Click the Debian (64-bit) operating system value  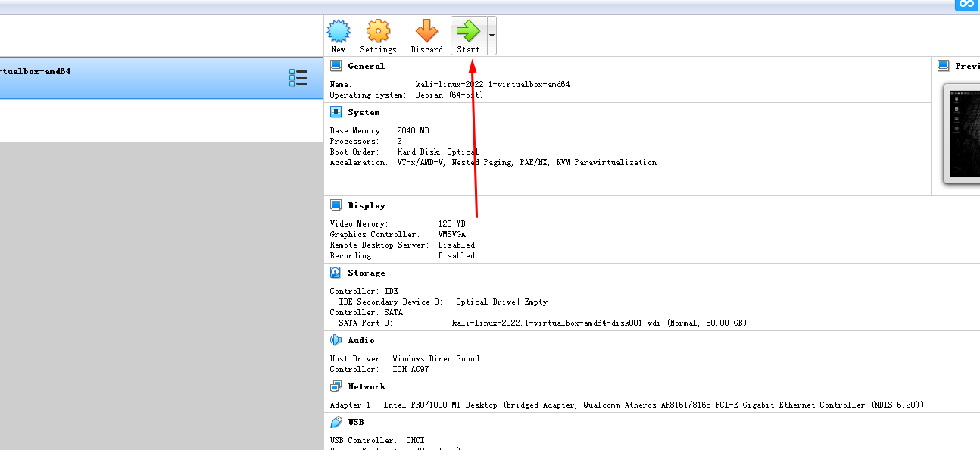(x=450, y=95)
